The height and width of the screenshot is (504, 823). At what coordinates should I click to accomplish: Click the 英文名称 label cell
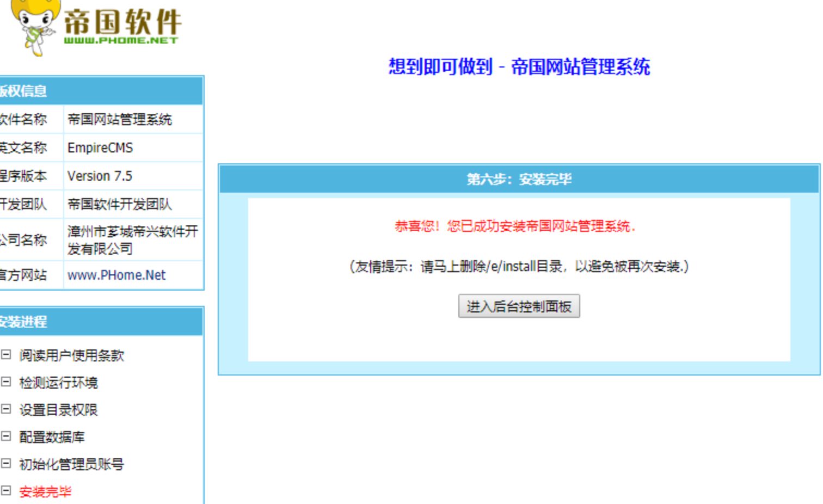pos(32,147)
